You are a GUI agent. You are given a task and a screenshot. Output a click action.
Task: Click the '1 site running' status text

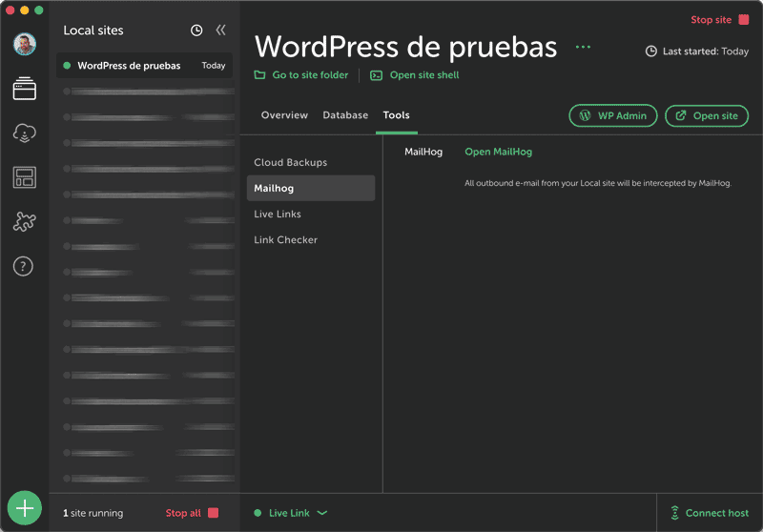(93, 513)
